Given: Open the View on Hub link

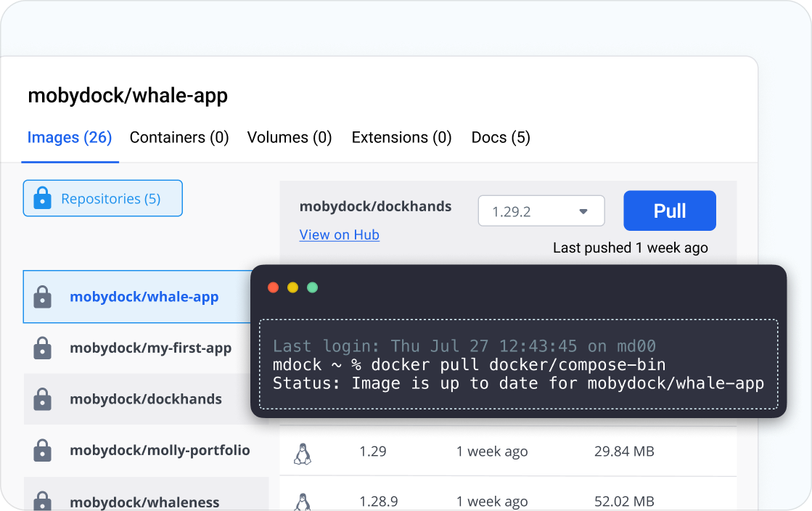Looking at the screenshot, I should coord(339,234).
